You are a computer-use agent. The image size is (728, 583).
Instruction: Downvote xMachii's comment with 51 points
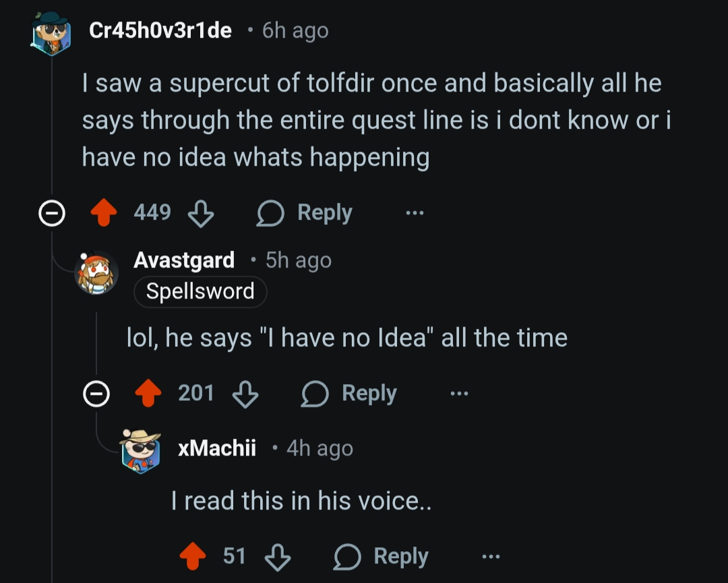click(x=276, y=557)
